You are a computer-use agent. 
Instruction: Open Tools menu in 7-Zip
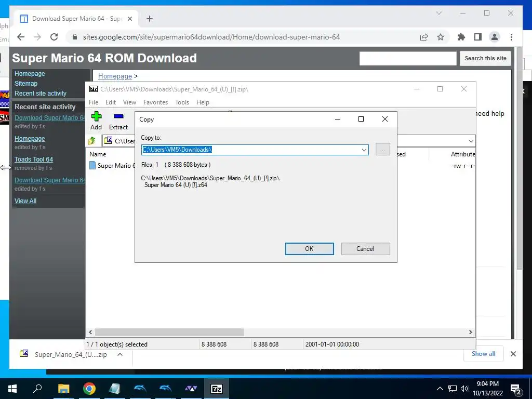(182, 102)
